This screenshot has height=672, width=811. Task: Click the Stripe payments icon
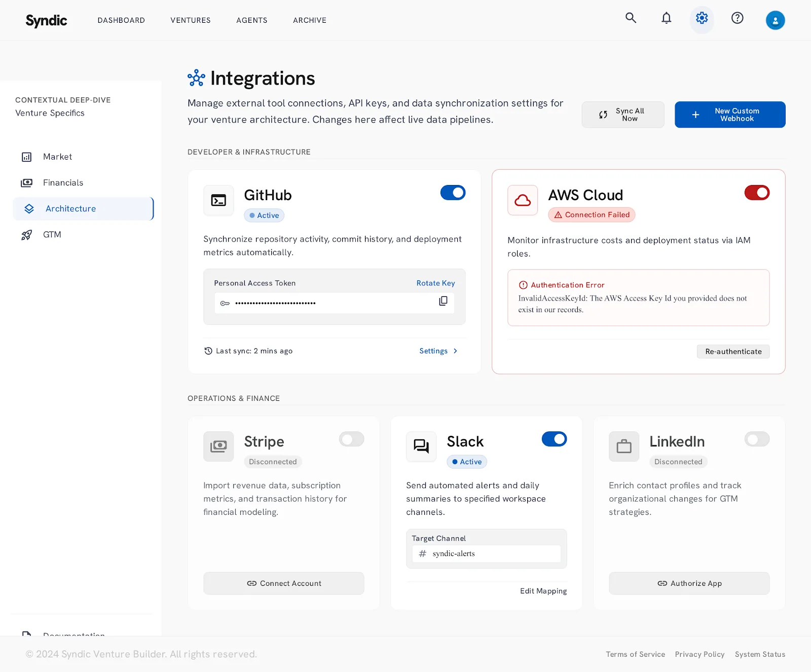tap(218, 446)
